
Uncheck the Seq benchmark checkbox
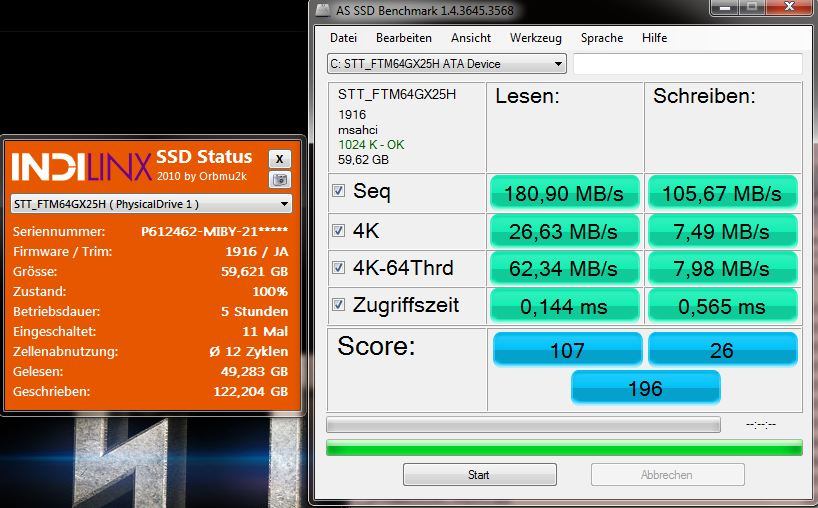[x=339, y=190]
